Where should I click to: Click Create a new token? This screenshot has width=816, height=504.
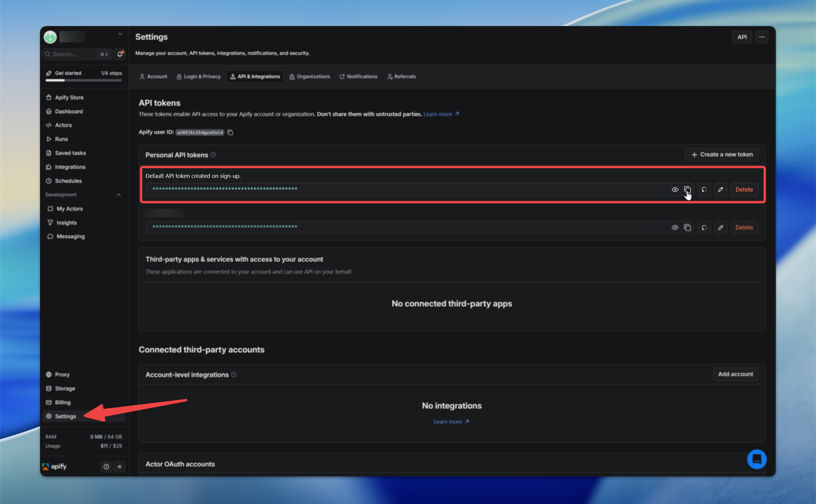point(722,154)
